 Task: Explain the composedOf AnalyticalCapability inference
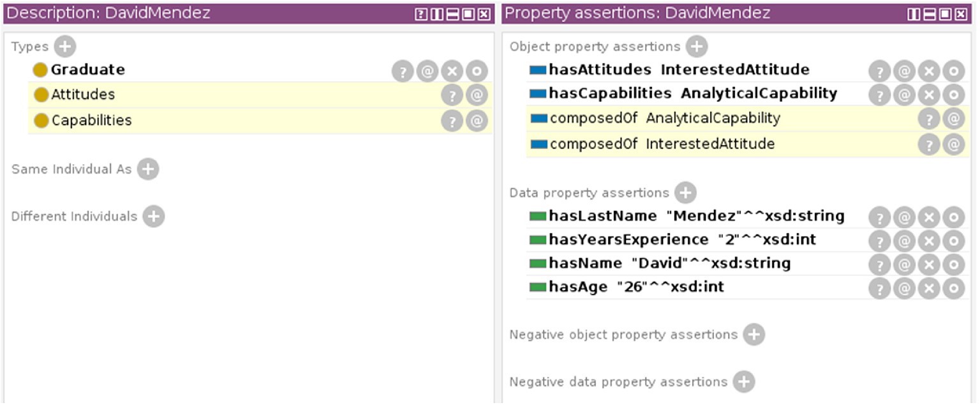929,119
